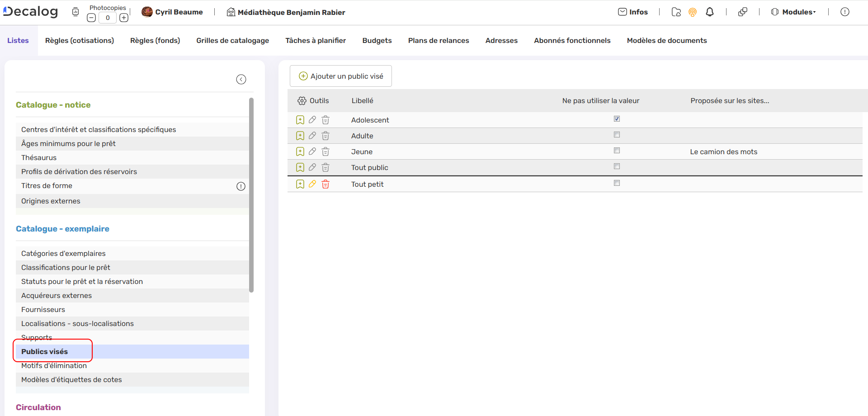Viewport: 868px width, 416px height.
Task: Open the Outils gear menu in table header
Action: (302, 100)
